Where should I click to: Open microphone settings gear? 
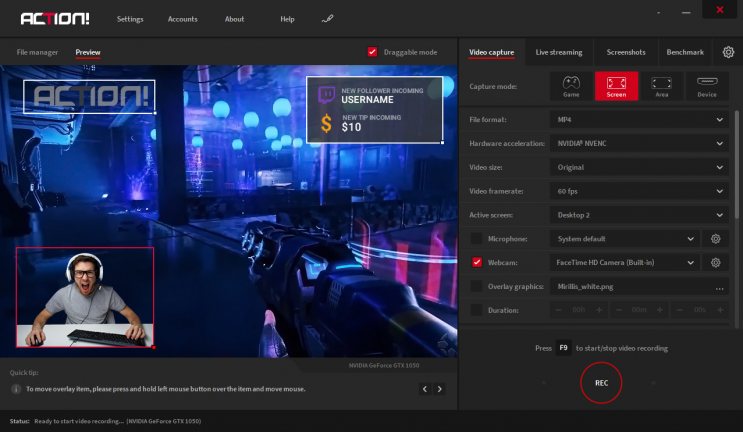coord(716,239)
